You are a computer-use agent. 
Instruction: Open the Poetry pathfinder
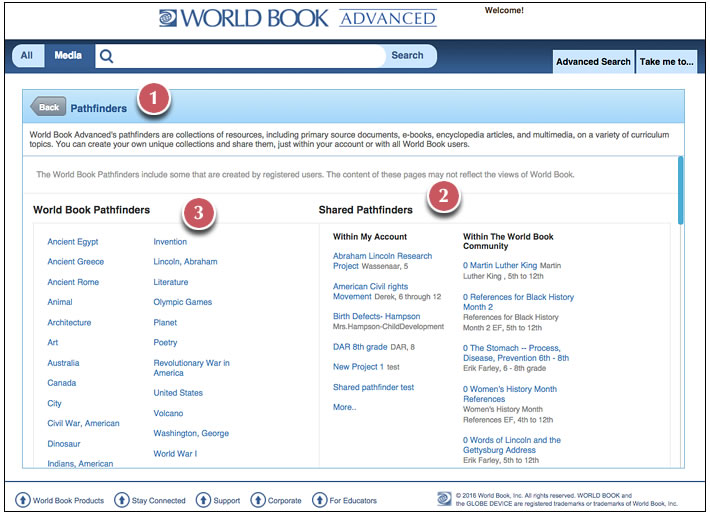(x=165, y=343)
